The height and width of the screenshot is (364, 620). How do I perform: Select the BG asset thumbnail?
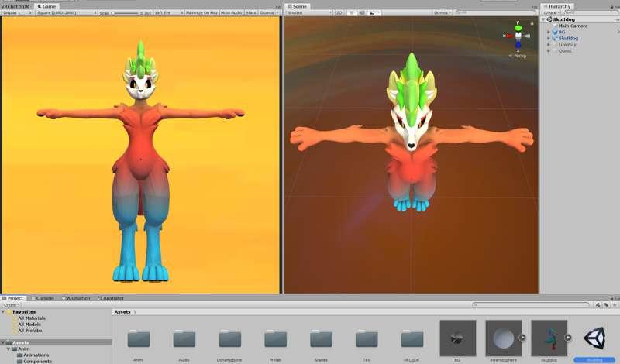coord(458,338)
